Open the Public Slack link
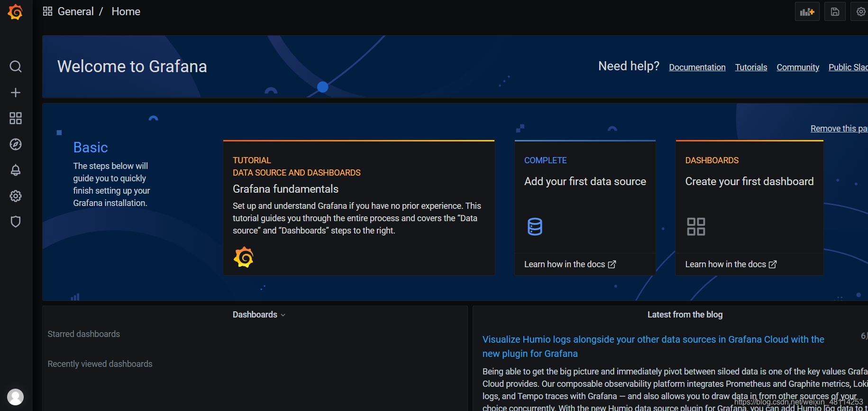The width and height of the screenshot is (868, 411). coord(848,67)
